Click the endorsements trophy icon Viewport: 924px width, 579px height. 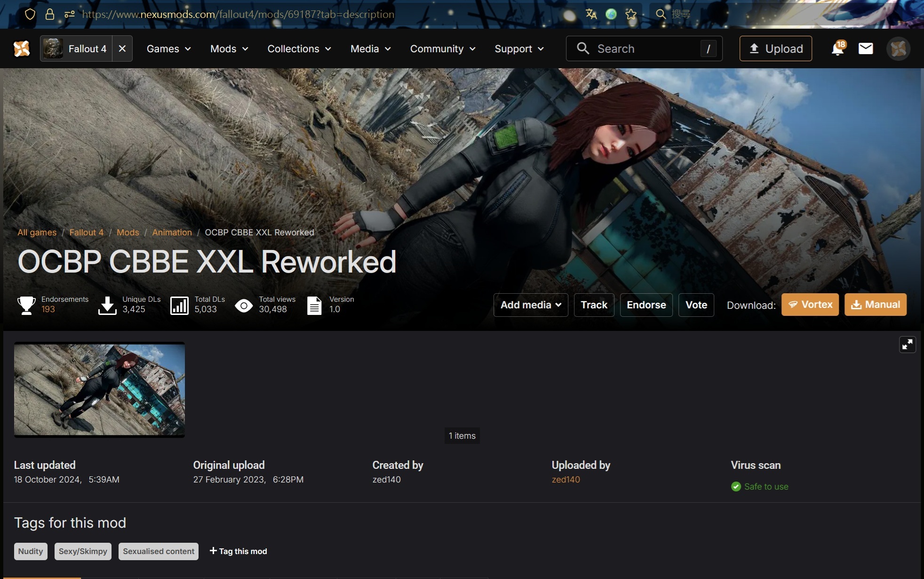(26, 305)
